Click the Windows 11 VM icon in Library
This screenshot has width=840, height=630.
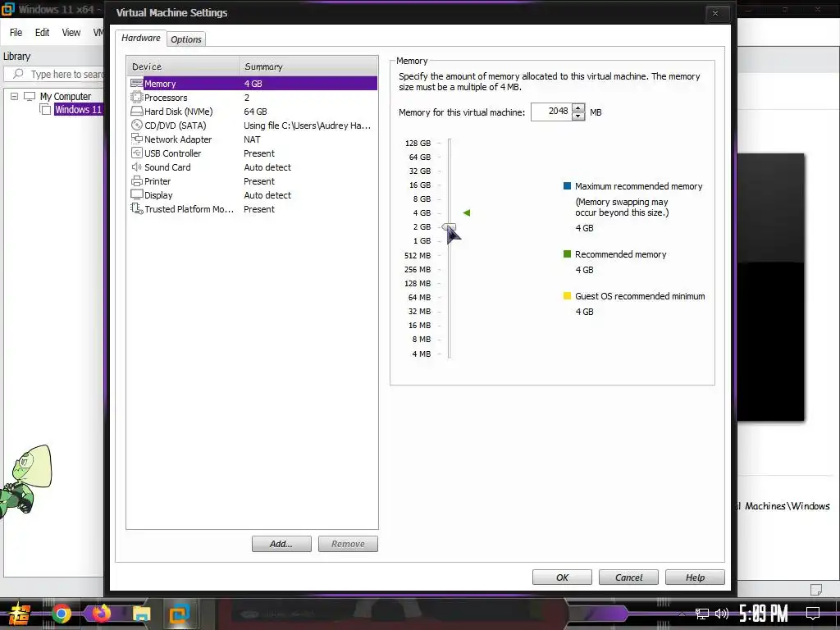[45, 109]
